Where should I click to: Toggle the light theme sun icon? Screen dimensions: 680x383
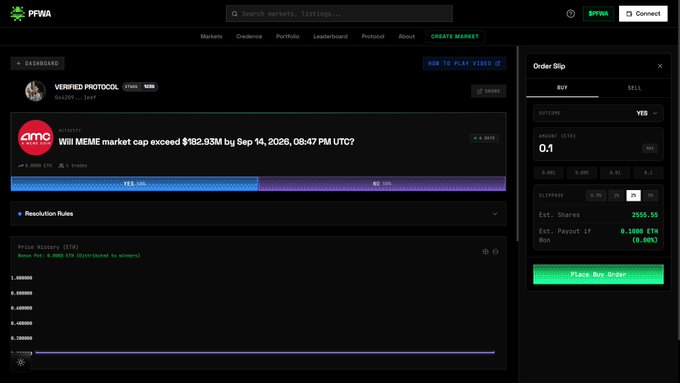click(x=20, y=362)
